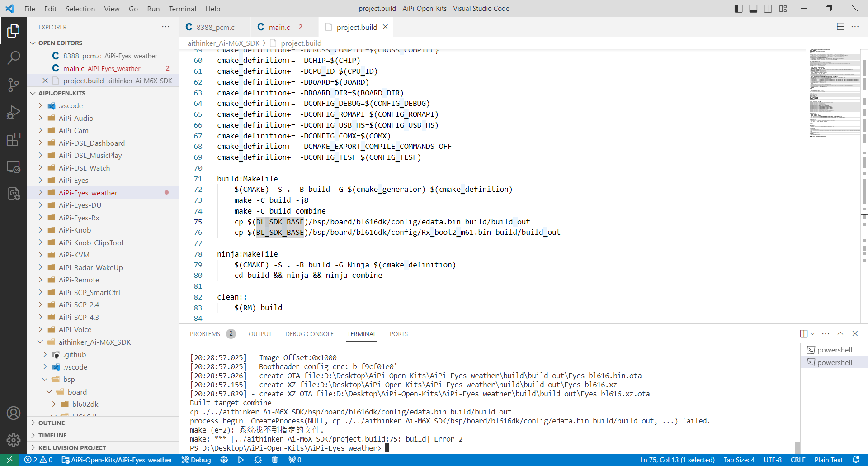Toggle primary side bar visibility
This screenshot has height=466, width=868.
pos(739,9)
